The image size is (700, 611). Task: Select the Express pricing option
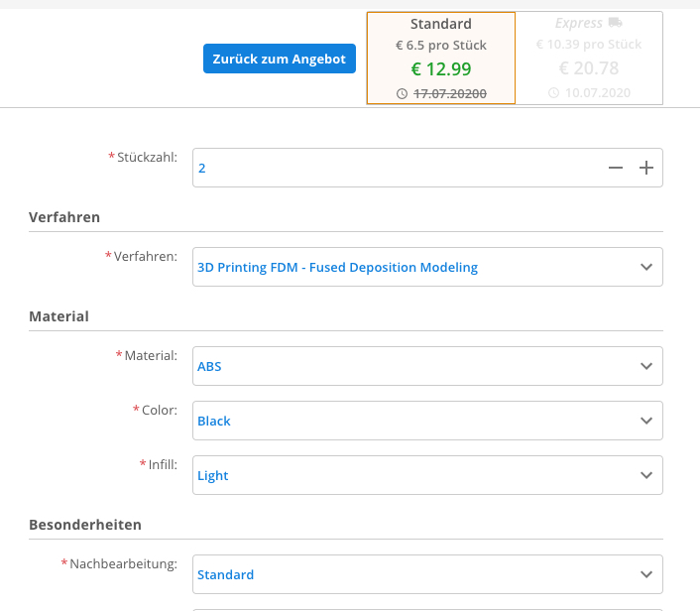[x=589, y=58]
